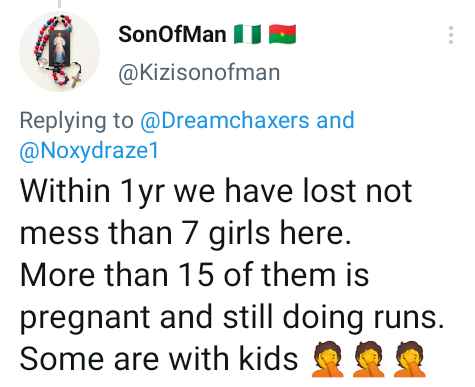
Task: Click the line "More than 15 of them is"
Action: point(194,275)
